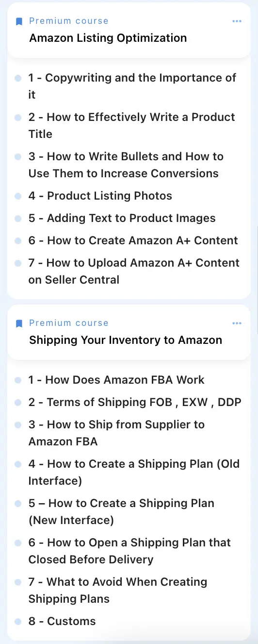Click bookmark icon beside Shipping Your Inventory course
Image resolution: width=258 pixels, height=644 pixels.
19,323
